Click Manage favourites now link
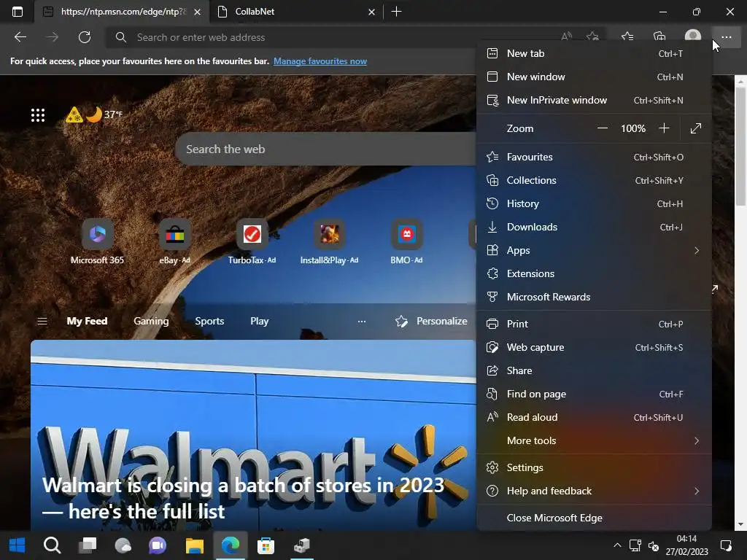This screenshot has width=747, height=560. [320, 61]
